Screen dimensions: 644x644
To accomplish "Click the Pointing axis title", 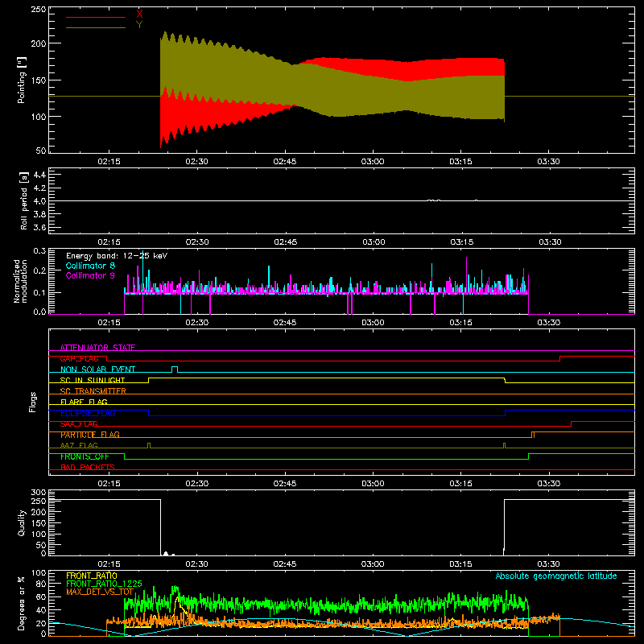I will coord(22,80).
